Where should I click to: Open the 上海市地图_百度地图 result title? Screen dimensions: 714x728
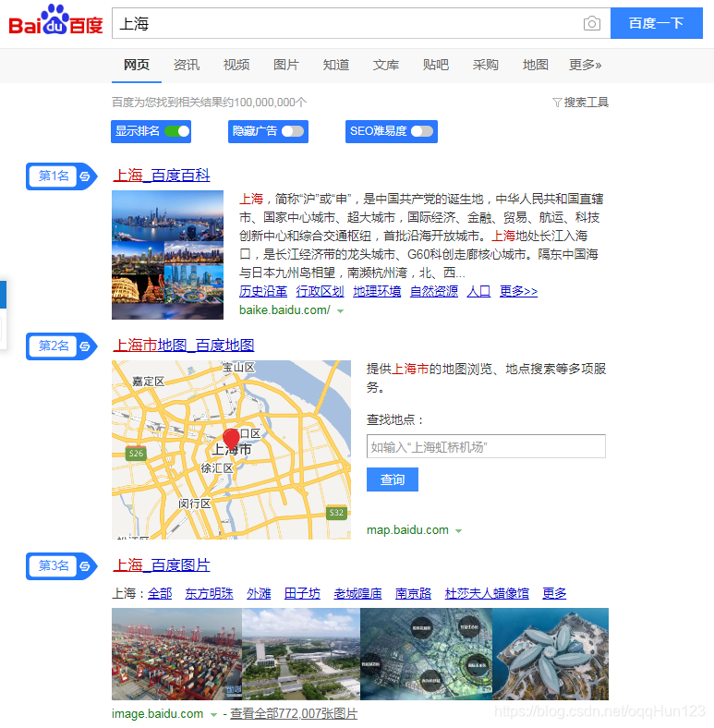pyautogui.click(x=184, y=346)
